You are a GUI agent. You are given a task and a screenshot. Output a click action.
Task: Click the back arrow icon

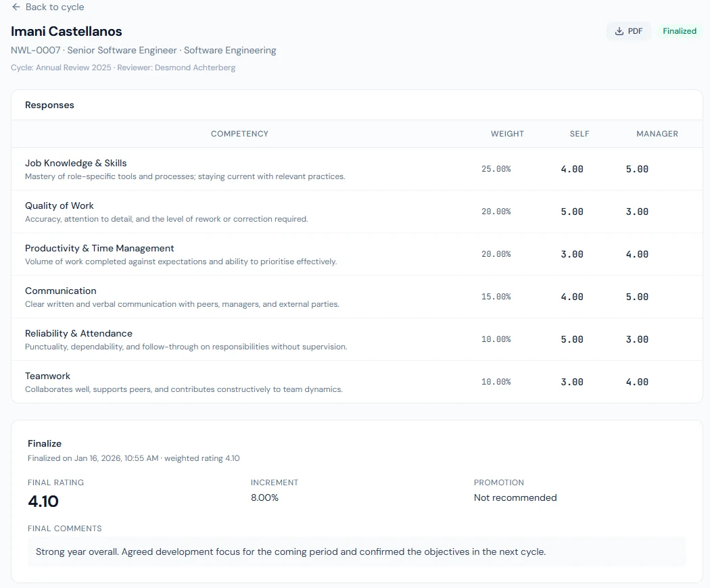[x=16, y=7]
